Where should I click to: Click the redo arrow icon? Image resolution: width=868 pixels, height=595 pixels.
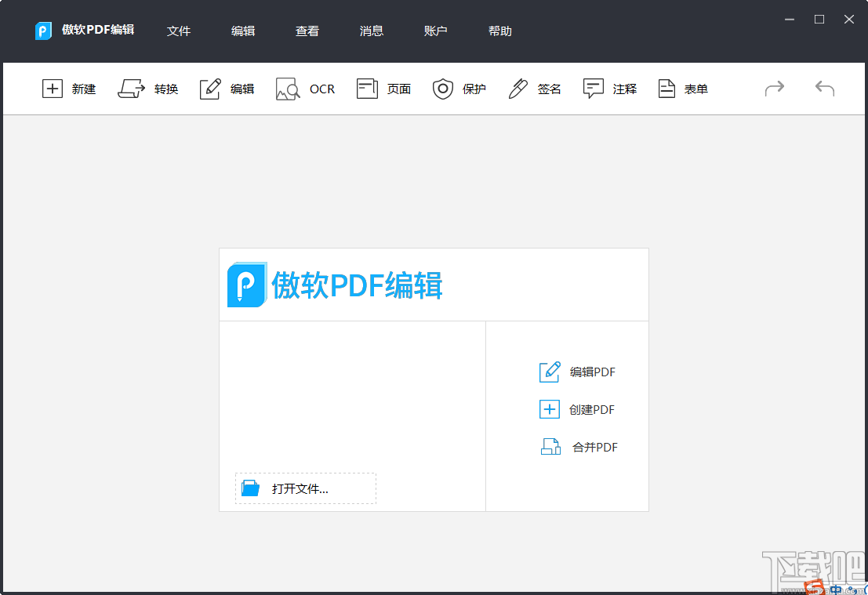coord(775,88)
